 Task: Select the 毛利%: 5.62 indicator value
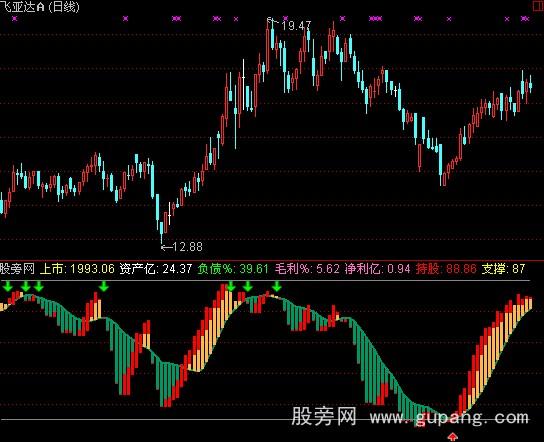pos(307,269)
